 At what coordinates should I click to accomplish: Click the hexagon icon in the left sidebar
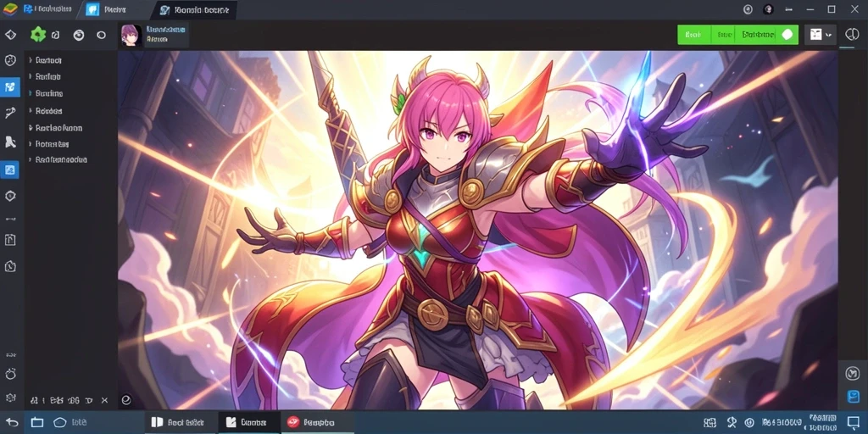[x=10, y=196]
